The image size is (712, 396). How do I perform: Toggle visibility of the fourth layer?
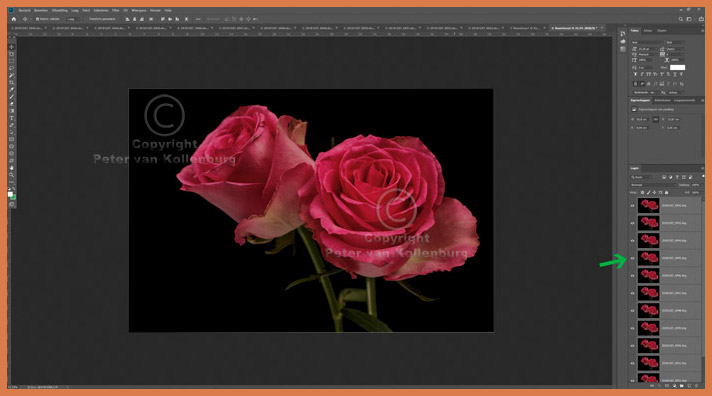[x=632, y=258]
